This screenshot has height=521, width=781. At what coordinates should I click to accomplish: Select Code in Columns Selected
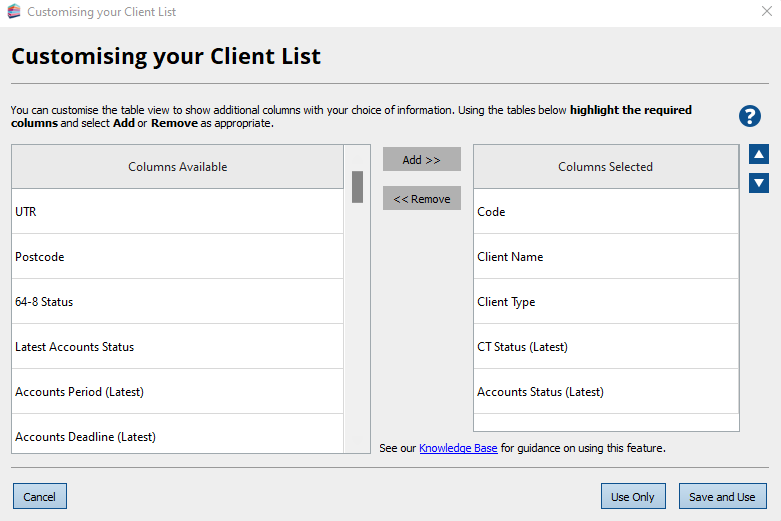tap(605, 212)
